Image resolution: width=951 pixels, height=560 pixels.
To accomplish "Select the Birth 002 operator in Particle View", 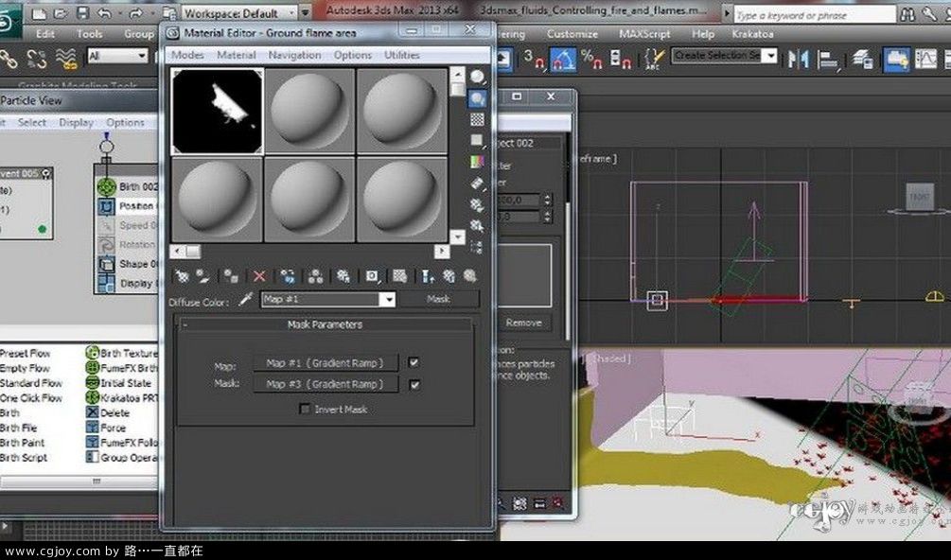I will point(128,186).
